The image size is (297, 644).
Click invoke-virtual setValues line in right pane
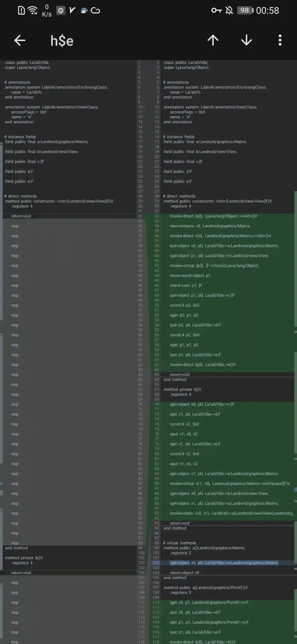[230, 484]
